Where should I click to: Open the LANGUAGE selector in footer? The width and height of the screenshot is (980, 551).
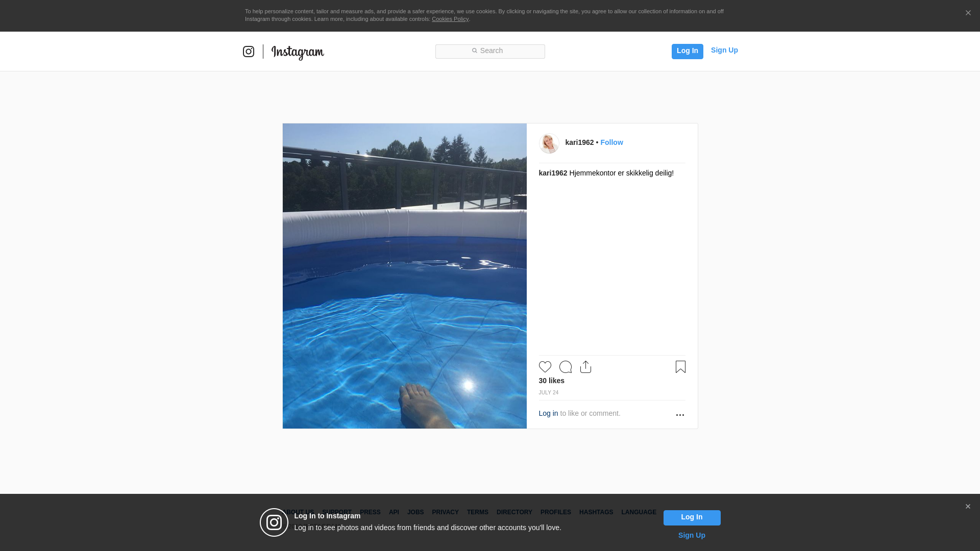tap(639, 512)
